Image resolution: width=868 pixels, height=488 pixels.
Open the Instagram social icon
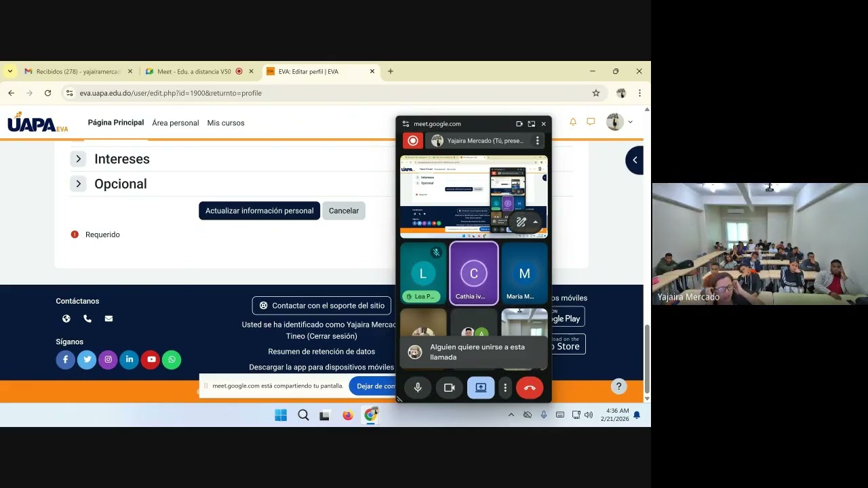(x=108, y=359)
